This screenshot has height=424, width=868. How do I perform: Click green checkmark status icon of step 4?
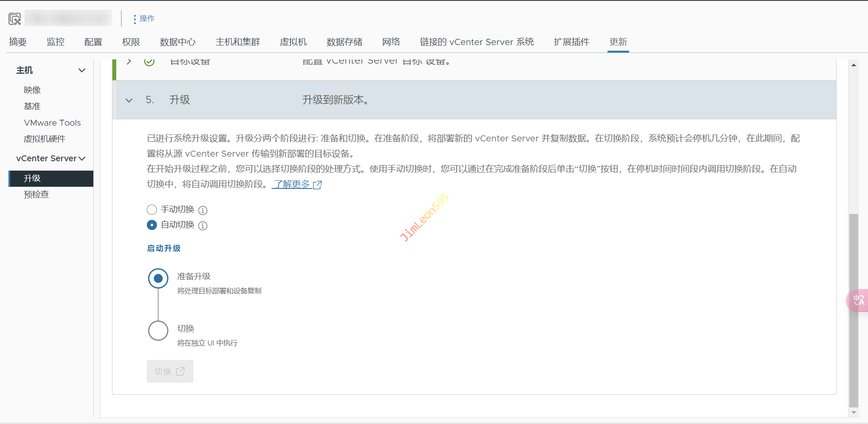149,62
